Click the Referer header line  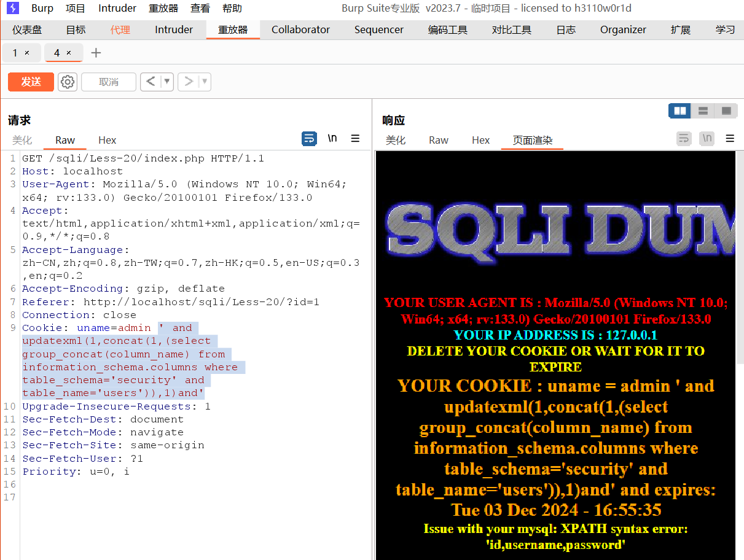171,302
